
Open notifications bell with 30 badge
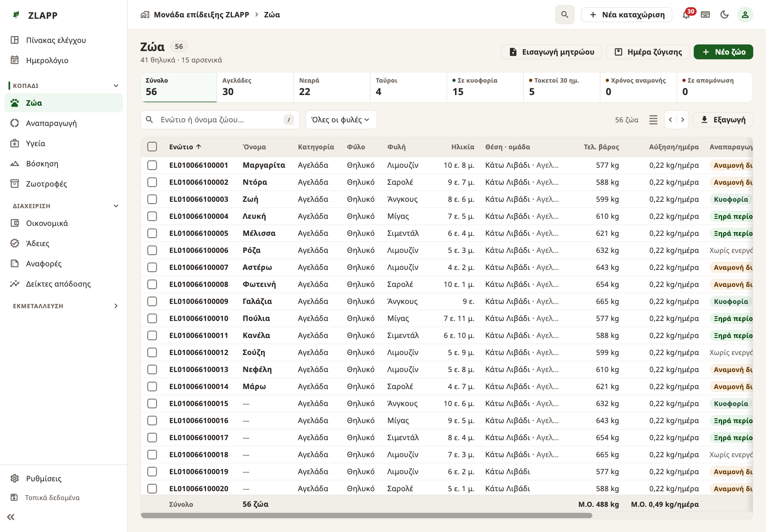coord(687,15)
